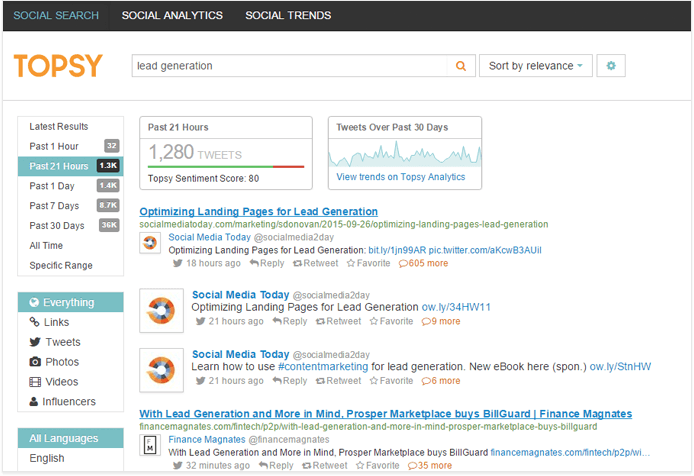Image resolution: width=694 pixels, height=476 pixels.
Task: Reply to the 18 hours ago tweet
Action: coord(267,263)
